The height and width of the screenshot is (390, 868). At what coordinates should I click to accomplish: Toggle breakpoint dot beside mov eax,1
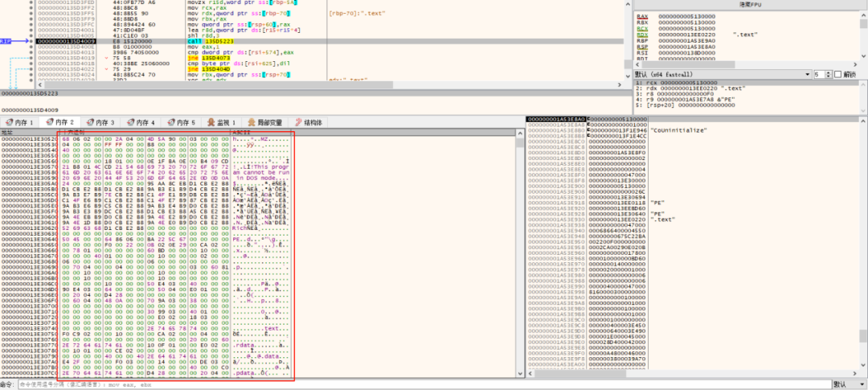[31, 47]
